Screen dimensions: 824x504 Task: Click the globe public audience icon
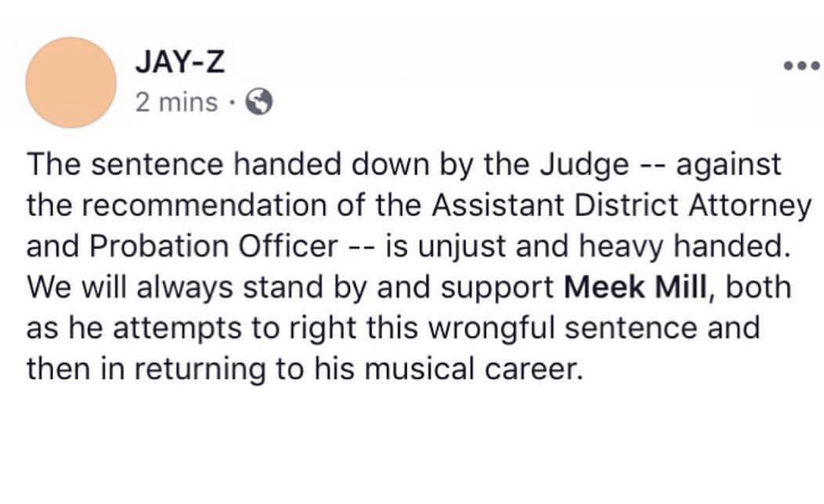(259, 103)
